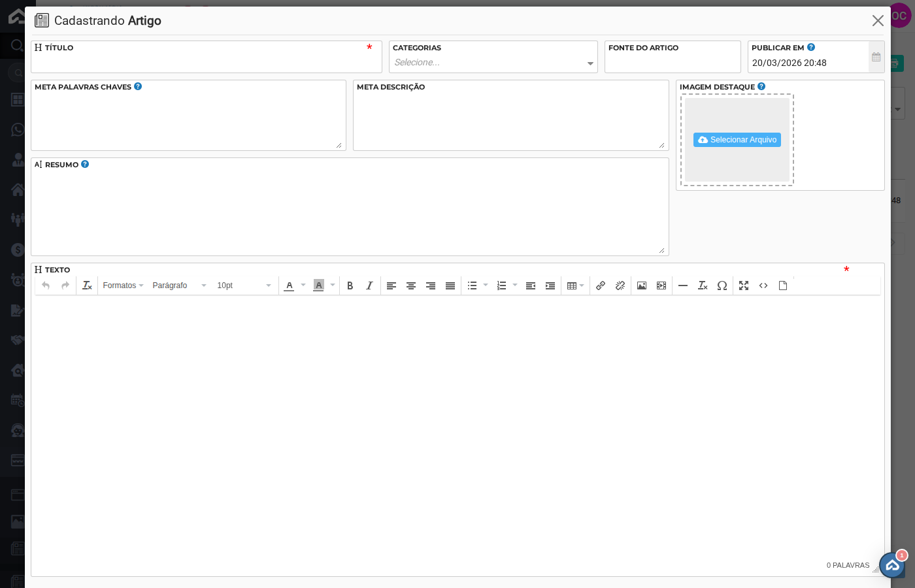Insert a horizontal line in the text
Image resolution: width=915 pixels, height=588 pixels.
tap(683, 286)
